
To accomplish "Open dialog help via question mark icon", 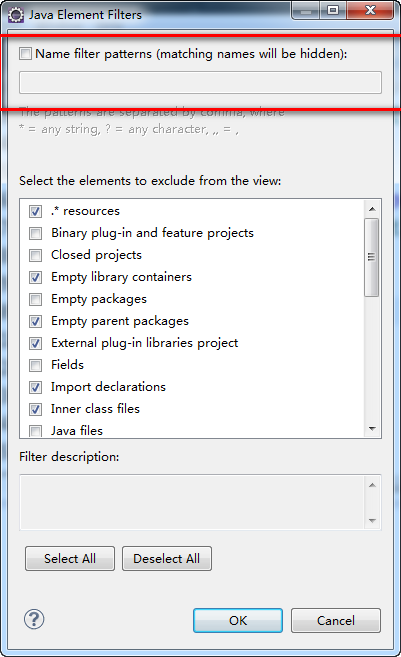I will (x=34, y=619).
